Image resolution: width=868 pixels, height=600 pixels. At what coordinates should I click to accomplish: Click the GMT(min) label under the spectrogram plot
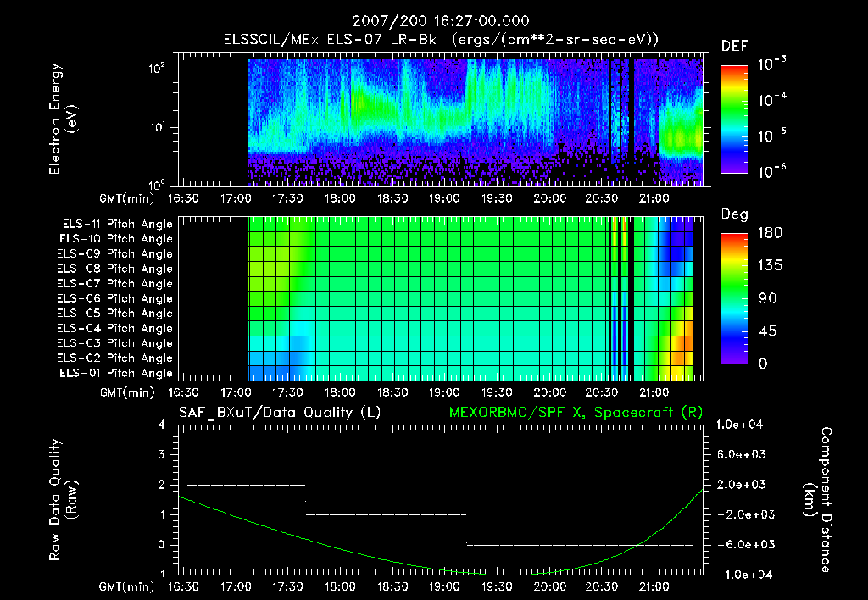tap(127, 198)
